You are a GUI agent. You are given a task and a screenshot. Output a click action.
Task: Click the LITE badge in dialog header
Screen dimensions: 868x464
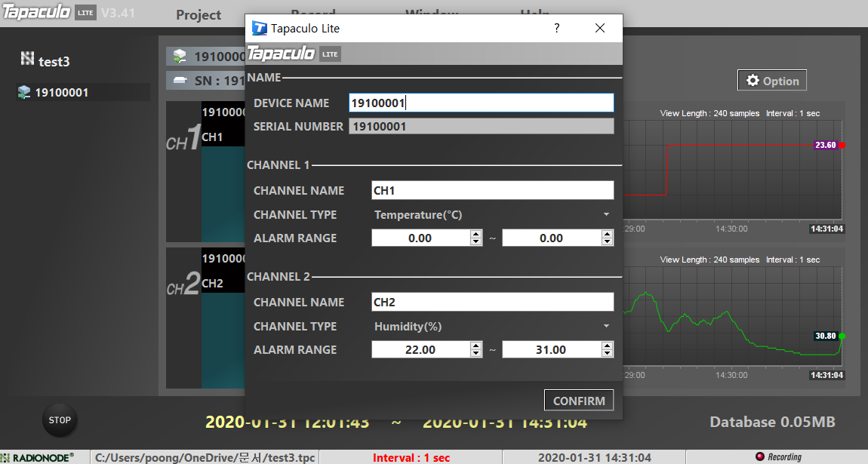[330, 54]
